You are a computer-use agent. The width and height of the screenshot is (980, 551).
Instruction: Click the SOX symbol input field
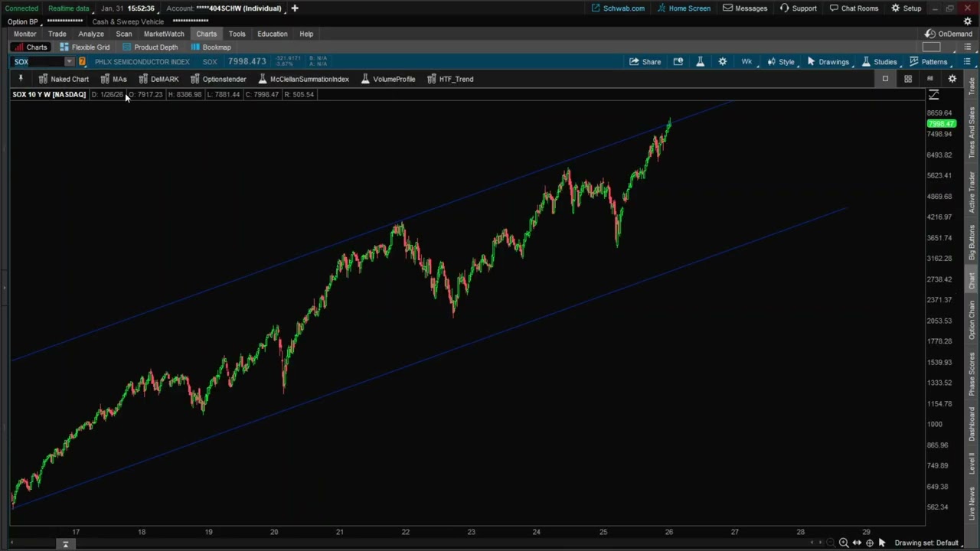38,62
